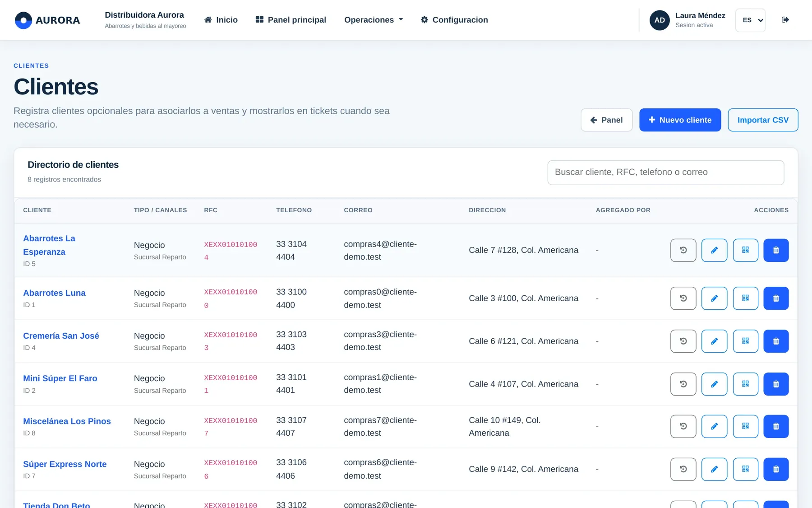Open the ES language selector
Screen dimensions: 812x508
pyautogui.click(x=750, y=20)
